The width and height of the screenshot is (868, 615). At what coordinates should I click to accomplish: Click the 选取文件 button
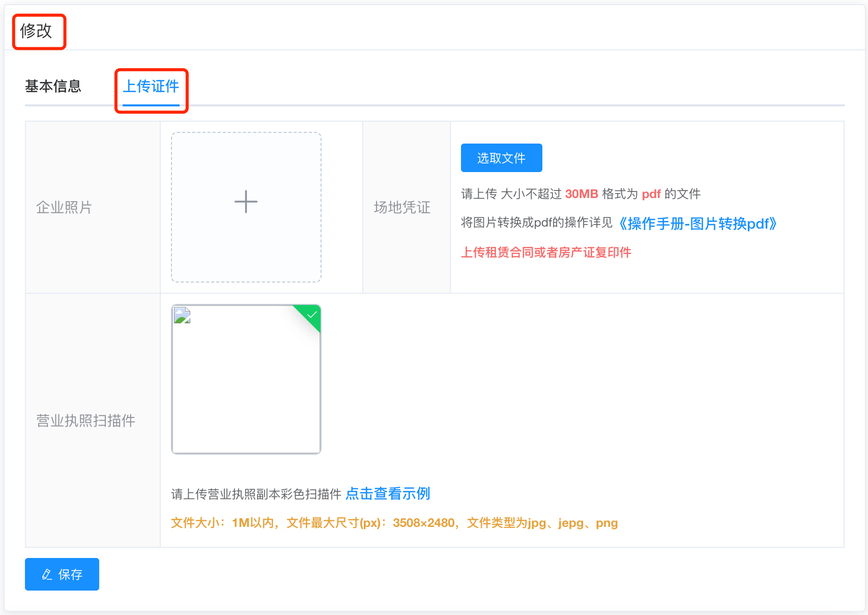tap(501, 158)
